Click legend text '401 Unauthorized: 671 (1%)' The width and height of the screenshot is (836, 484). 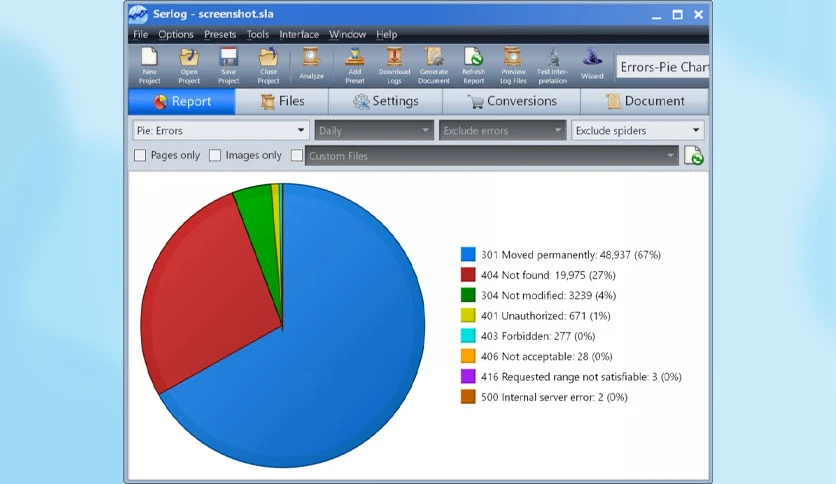545,316
